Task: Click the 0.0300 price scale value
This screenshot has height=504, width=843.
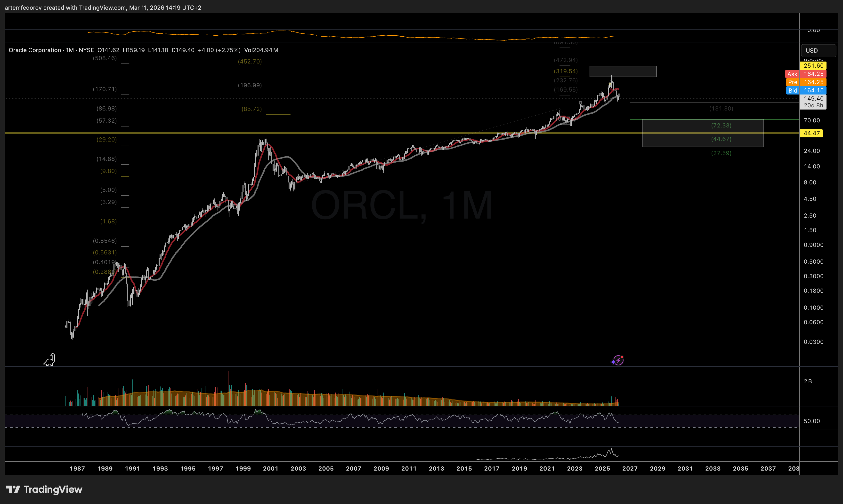Action: (x=813, y=342)
